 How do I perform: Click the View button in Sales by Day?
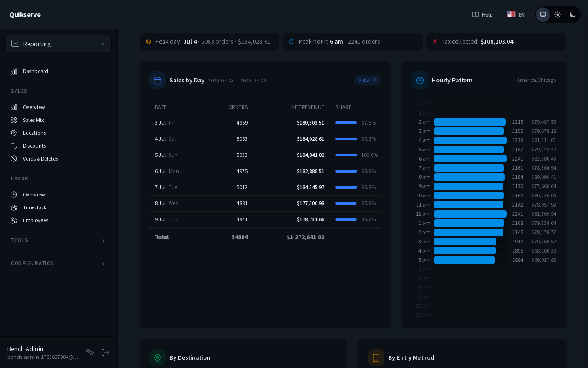pyautogui.click(x=367, y=80)
